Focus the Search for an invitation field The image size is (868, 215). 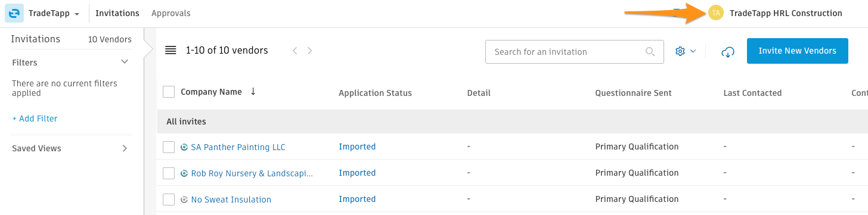click(575, 52)
